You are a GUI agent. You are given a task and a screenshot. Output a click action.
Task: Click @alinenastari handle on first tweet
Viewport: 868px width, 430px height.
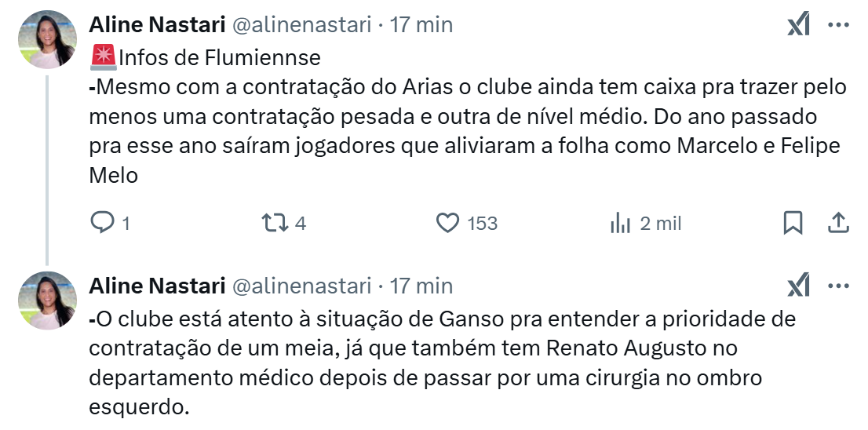301,25
